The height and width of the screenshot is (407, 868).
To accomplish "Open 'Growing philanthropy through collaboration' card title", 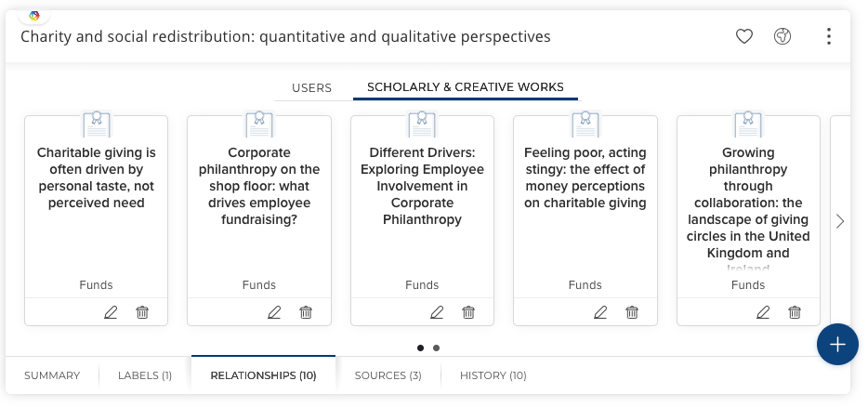I will (748, 203).
